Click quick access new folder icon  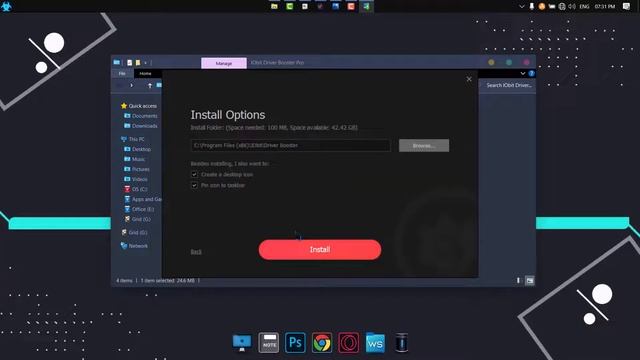coord(138,62)
